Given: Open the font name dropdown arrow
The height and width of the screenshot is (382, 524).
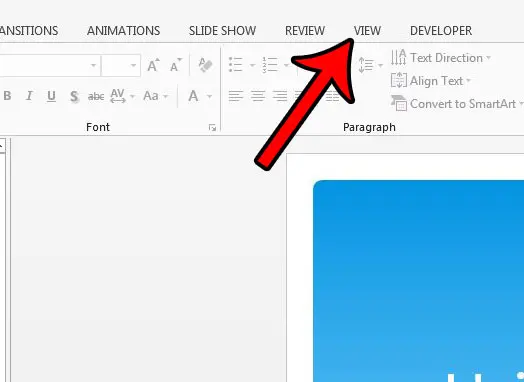Looking at the screenshot, I should (x=94, y=65).
